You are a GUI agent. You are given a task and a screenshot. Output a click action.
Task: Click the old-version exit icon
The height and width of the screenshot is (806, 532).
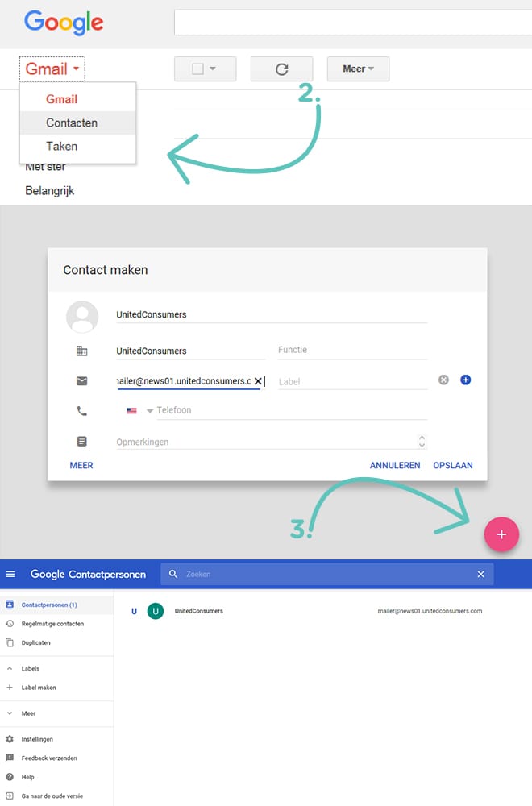pyautogui.click(x=10, y=796)
